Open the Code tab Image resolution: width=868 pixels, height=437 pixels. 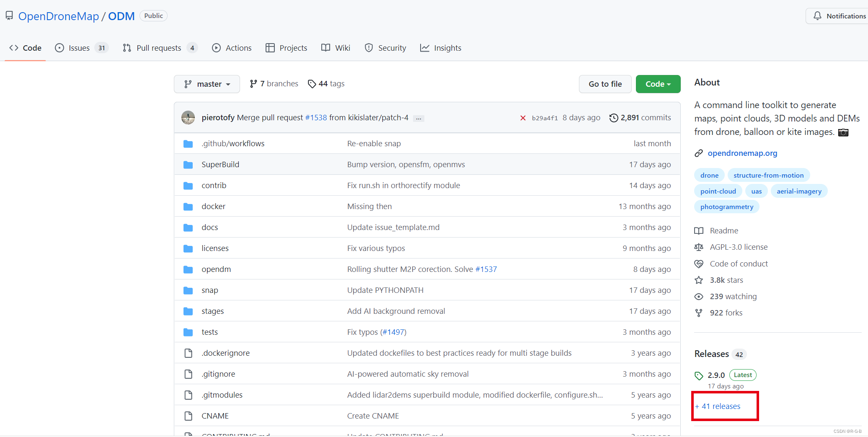click(25, 48)
